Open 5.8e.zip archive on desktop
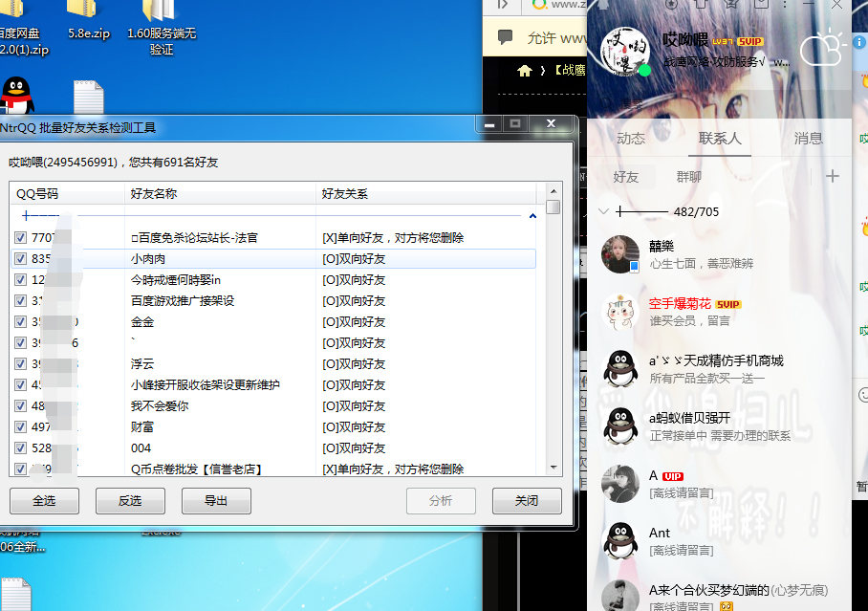Image resolution: width=868 pixels, height=611 pixels. 89,19
